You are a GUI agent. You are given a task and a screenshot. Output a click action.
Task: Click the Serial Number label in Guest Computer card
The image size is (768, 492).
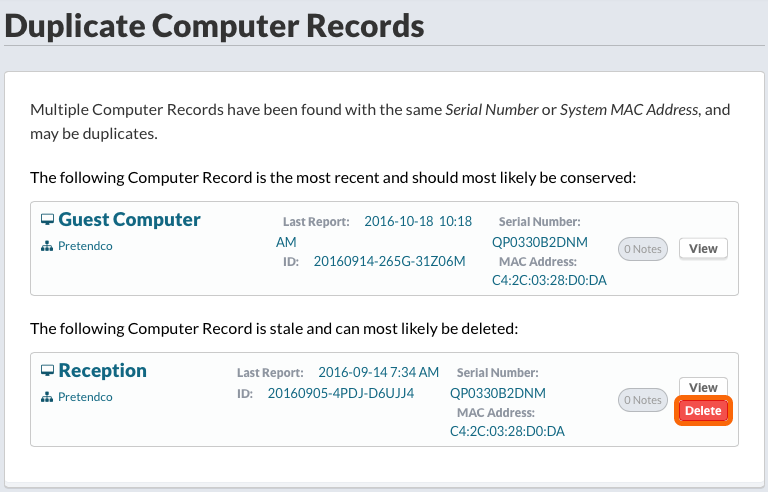[x=540, y=221]
